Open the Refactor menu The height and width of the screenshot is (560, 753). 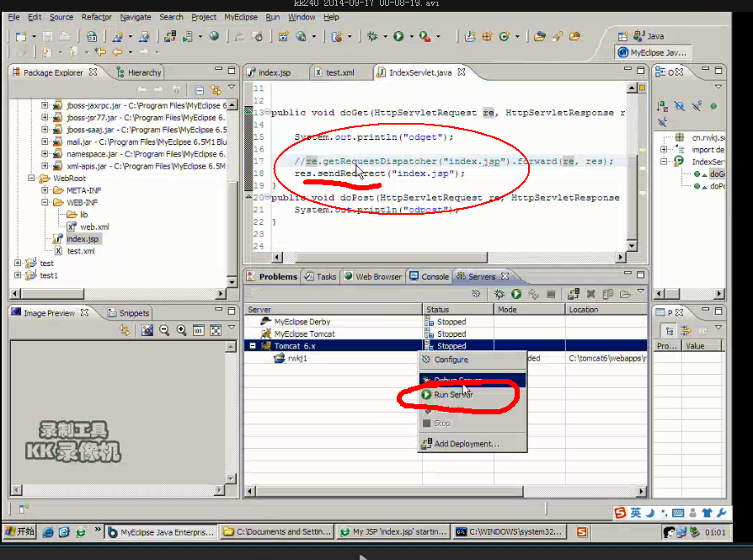click(97, 18)
